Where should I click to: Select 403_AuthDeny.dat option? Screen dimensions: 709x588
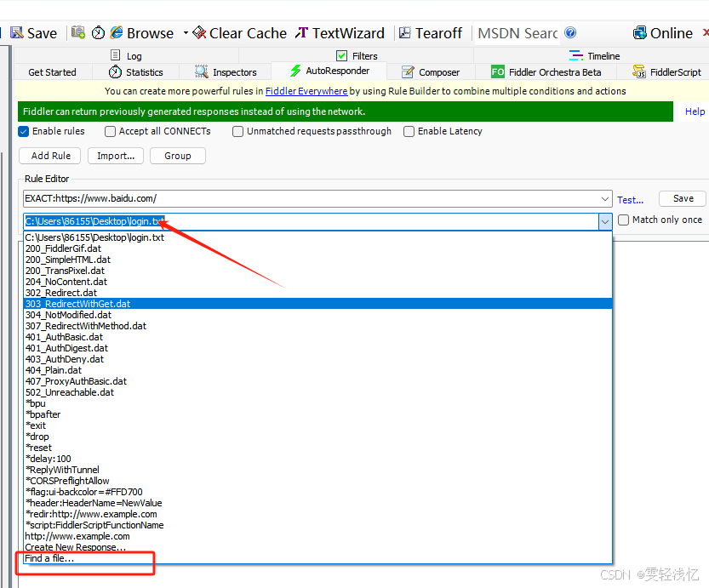(x=317, y=359)
